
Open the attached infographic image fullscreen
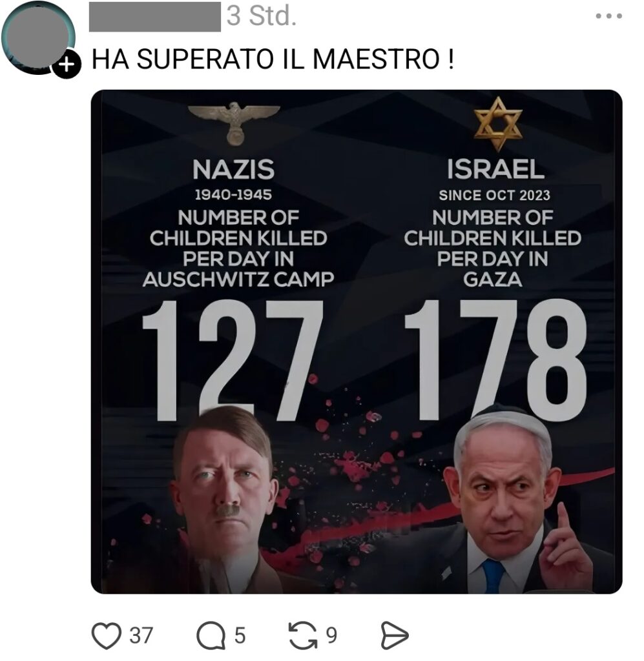pos(357,341)
